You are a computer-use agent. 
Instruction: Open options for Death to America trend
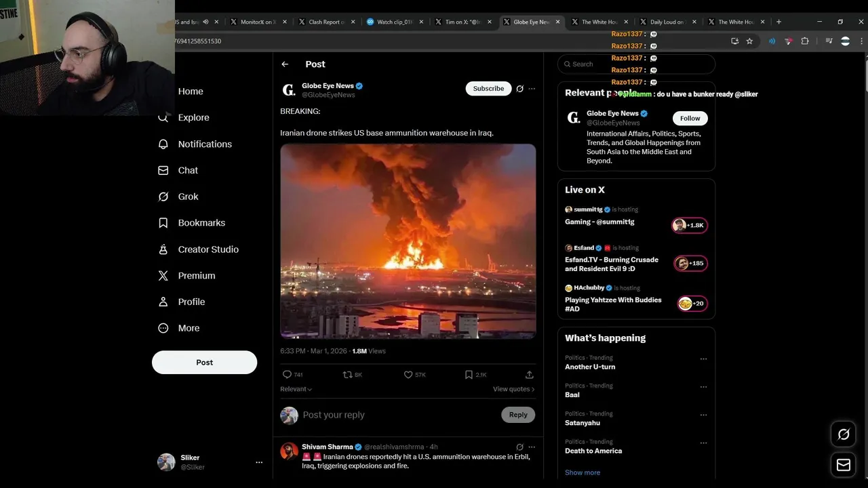tap(703, 443)
